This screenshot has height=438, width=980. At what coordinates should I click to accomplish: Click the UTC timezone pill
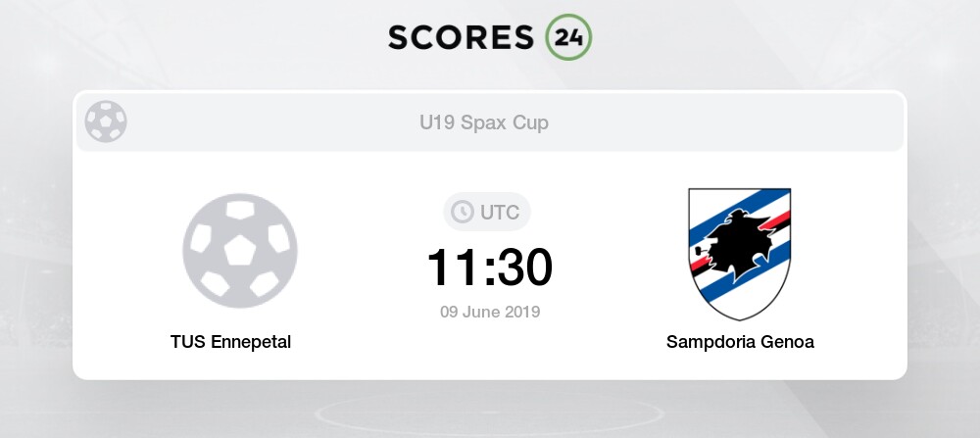tap(487, 213)
